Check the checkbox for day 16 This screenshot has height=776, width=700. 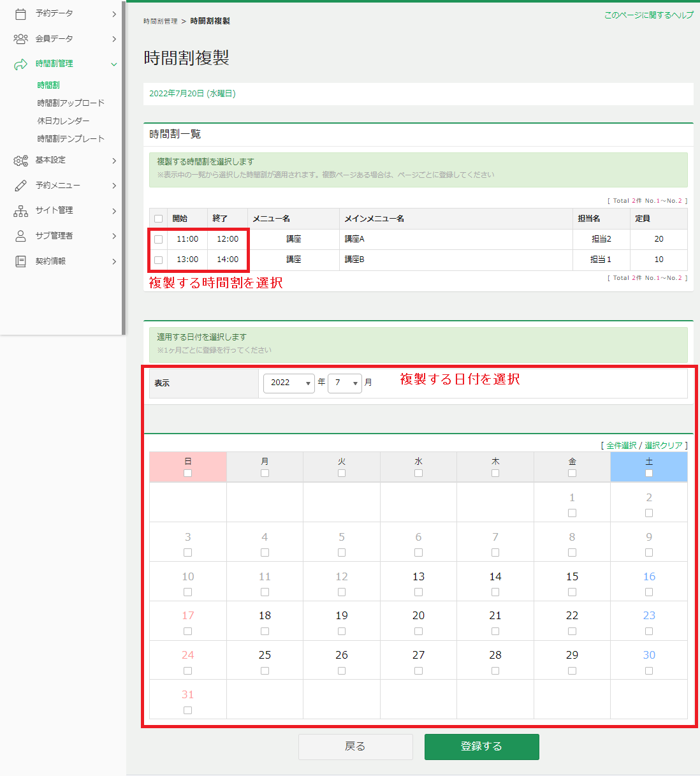point(649,592)
